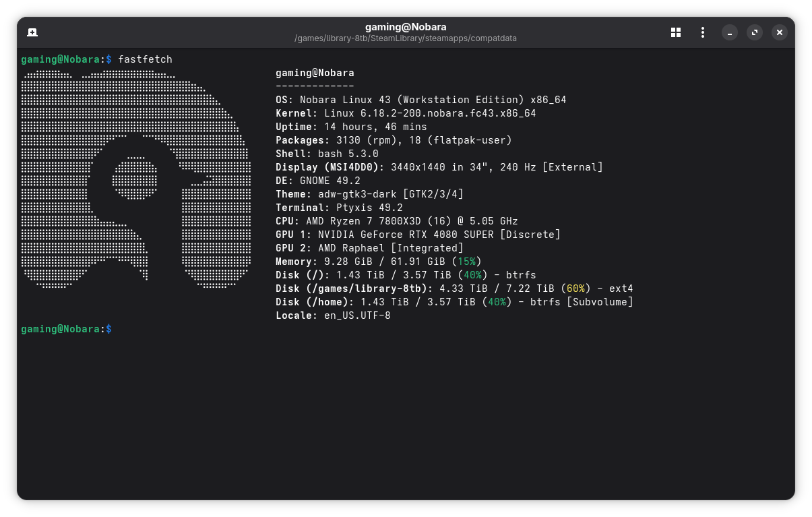Click the Disk (/) btrfs line

pyautogui.click(x=406, y=275)
